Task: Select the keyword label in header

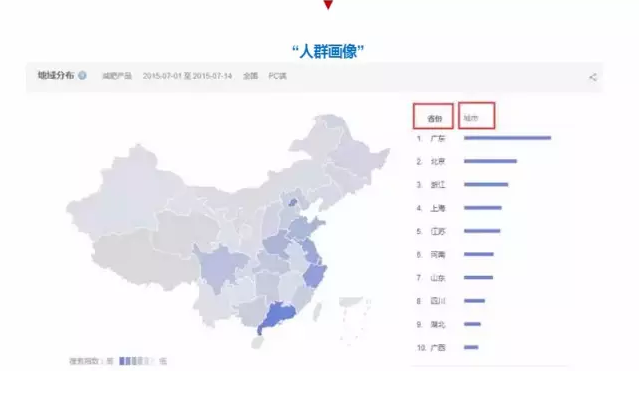Action: [x=117, y=76]
